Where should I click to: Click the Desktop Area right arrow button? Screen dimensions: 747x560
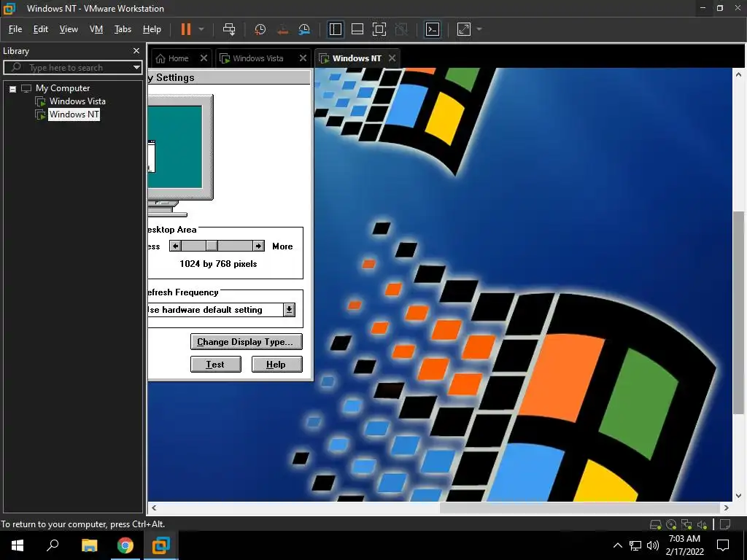click(x=258, y=246)
